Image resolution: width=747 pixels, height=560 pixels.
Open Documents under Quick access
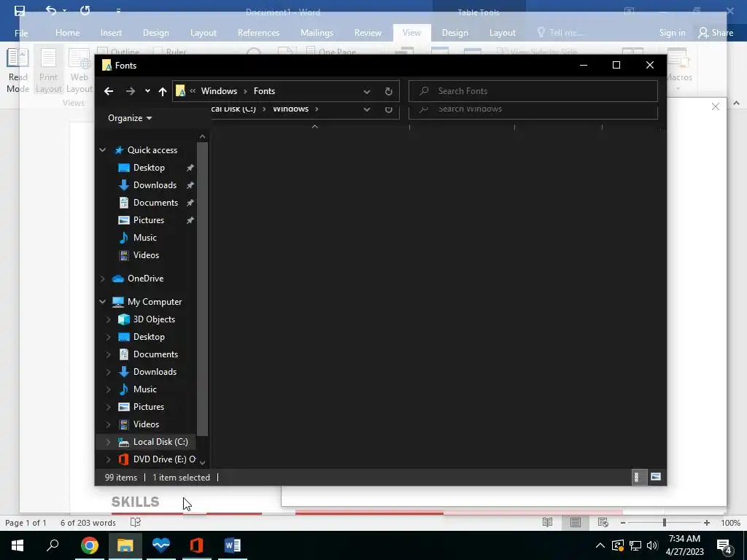coord(155,203)
